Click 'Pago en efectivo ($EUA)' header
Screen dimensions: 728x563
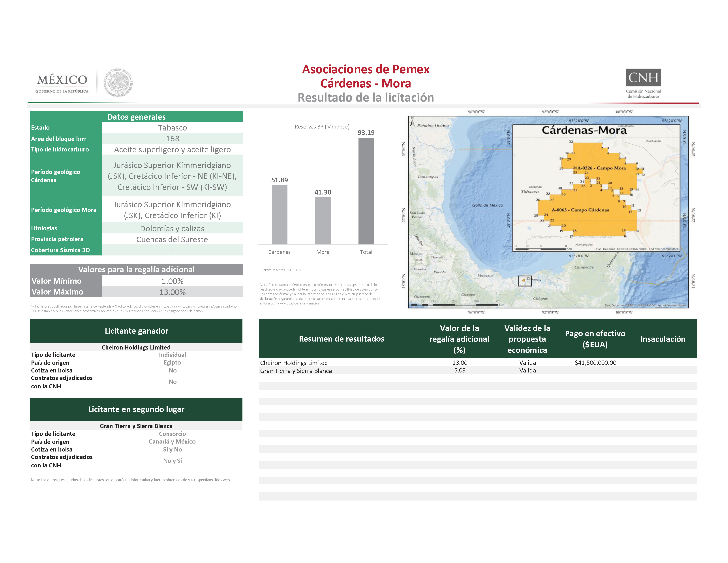(595, 339)
